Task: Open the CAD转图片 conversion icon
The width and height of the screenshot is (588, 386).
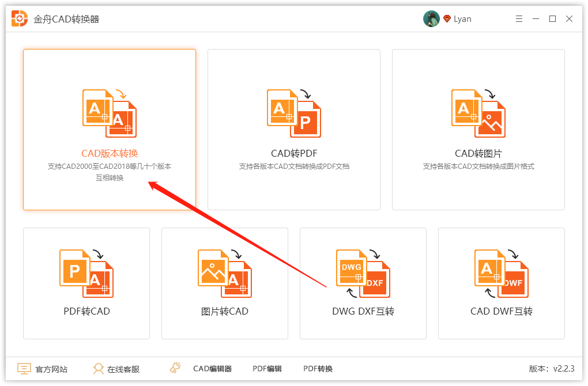Action: [x=478, y=113]
